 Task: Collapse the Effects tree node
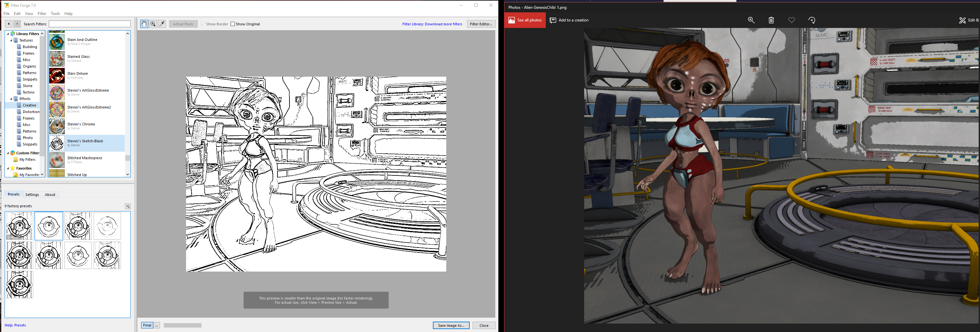click(11, 99)
